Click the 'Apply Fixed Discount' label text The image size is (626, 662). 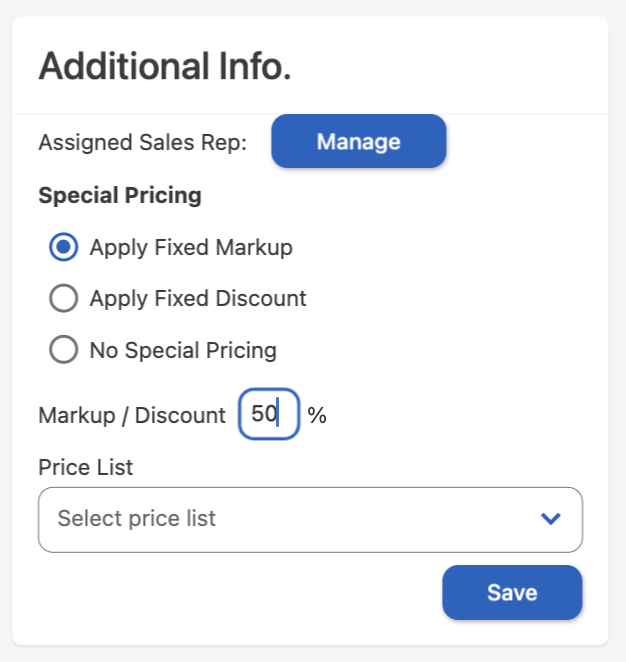point(198,298)
